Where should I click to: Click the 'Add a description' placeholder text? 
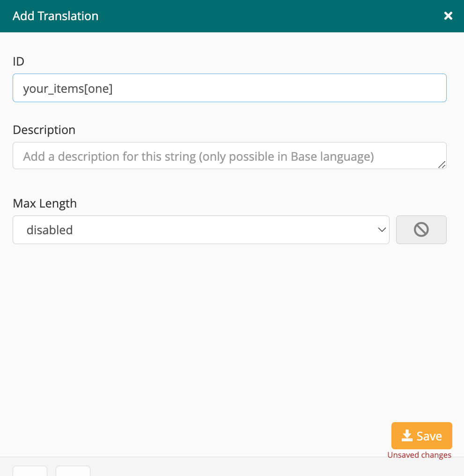click(x=199, y=156)
